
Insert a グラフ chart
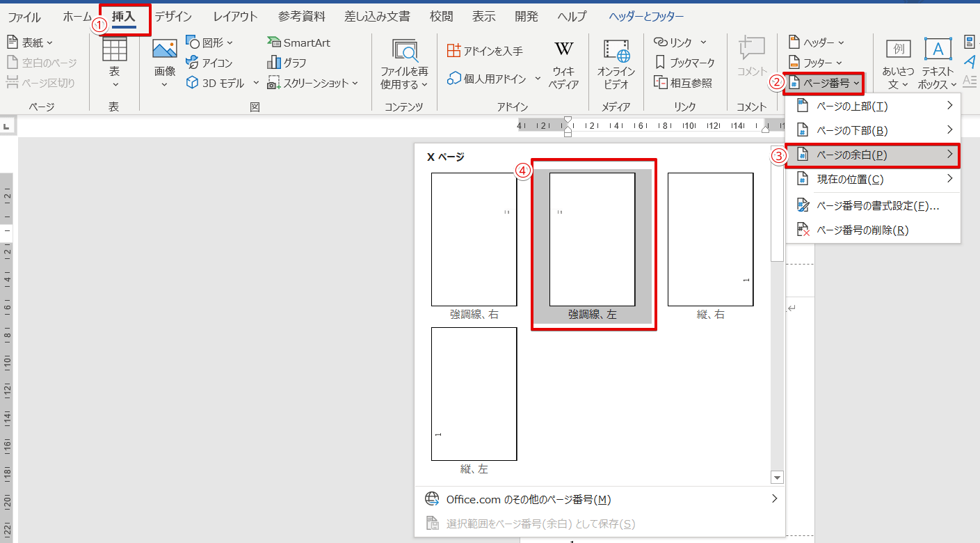coord(287,63)
